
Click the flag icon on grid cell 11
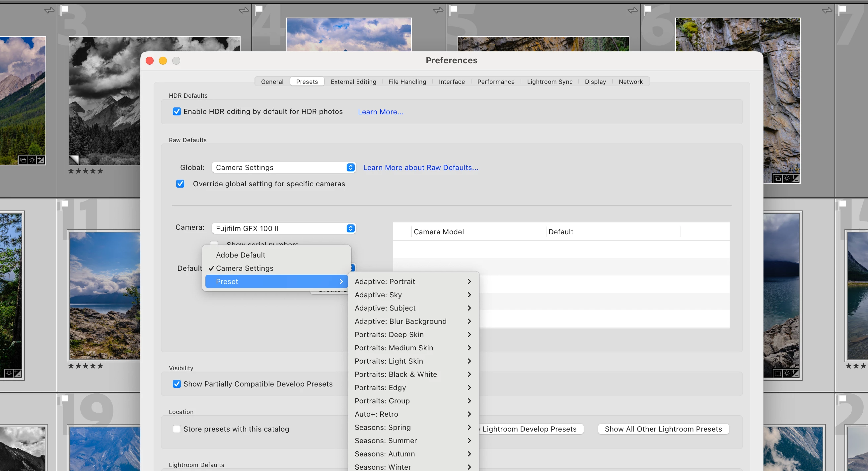65,203
